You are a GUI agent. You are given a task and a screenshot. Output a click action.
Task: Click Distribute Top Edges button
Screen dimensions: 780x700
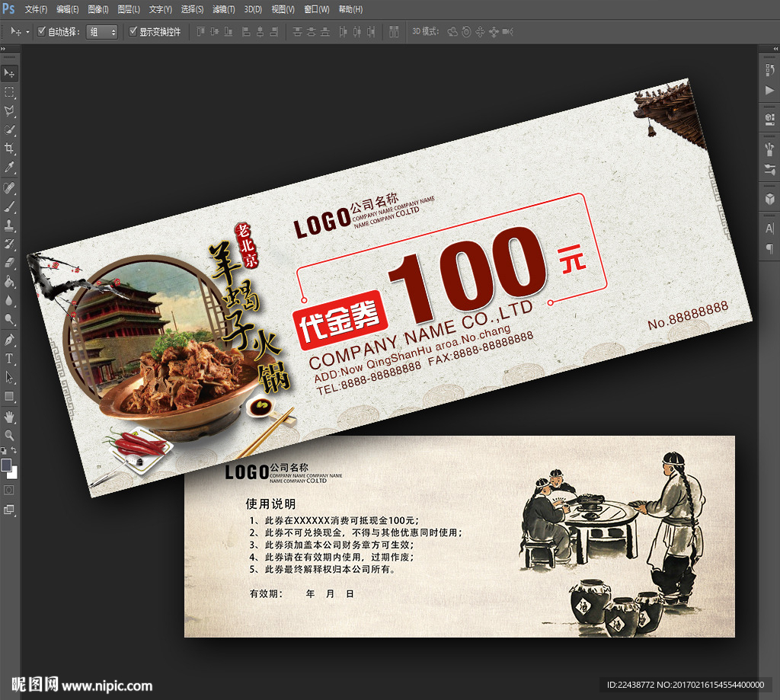(x=297, y=32)
